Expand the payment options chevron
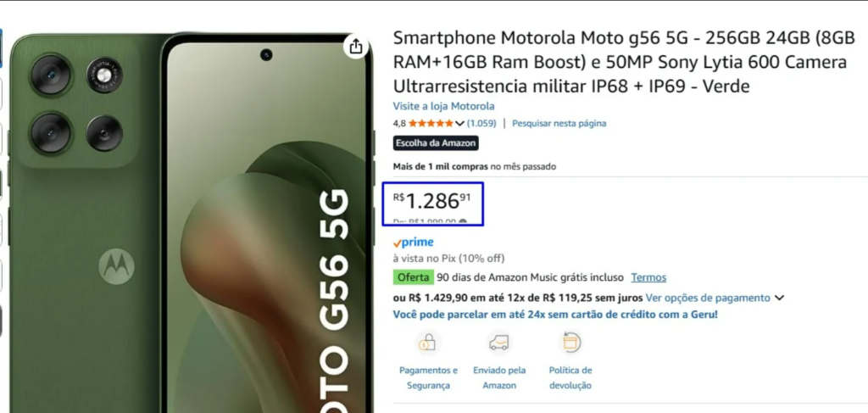The image size is (868, 413). click(x=780, y=298)
